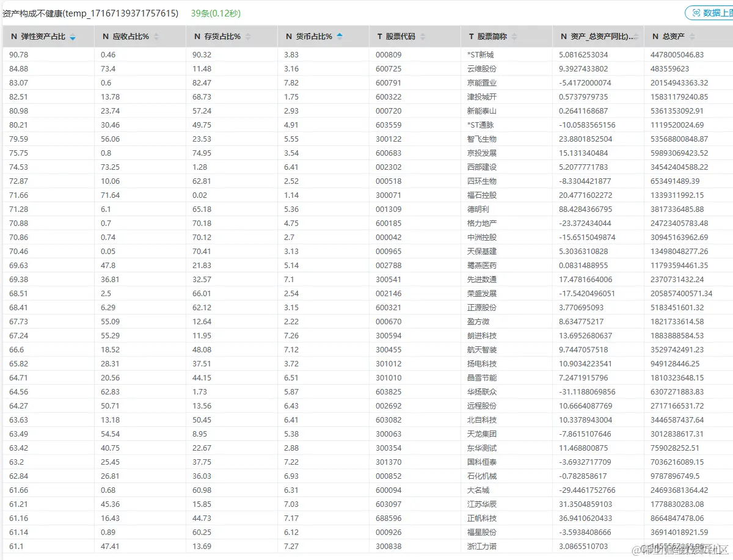Click the 存货占比% column header text
The height and width of the screenshot is (560, 733).
[x=222, y=37]
